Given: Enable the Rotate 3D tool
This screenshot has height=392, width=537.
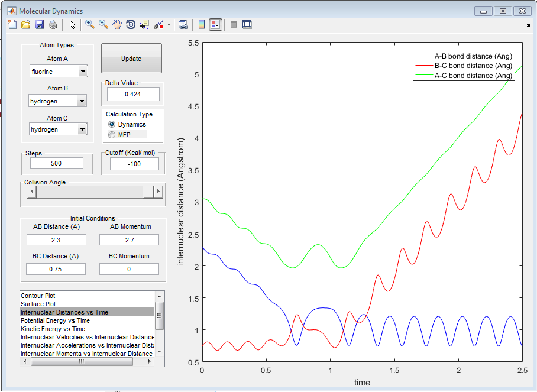Looking at the screenshot, I should (x=131, y=24).
